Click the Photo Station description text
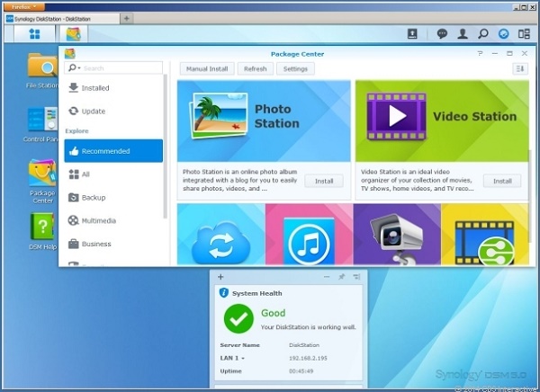The image size is (540, 392). click(x=239, y=180)
